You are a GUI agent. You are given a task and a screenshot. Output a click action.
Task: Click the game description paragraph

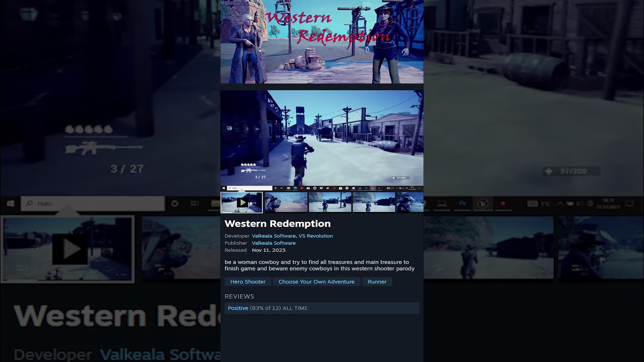[x=319, y=265]
